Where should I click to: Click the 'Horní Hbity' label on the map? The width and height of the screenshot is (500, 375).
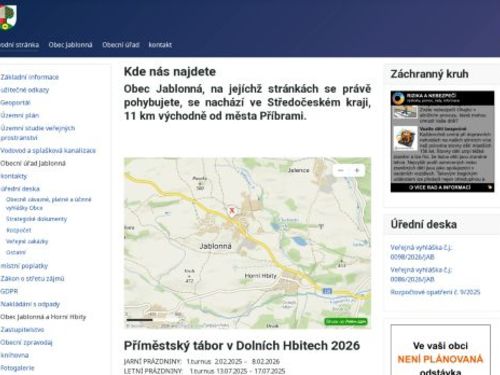[x=261, y=276]
